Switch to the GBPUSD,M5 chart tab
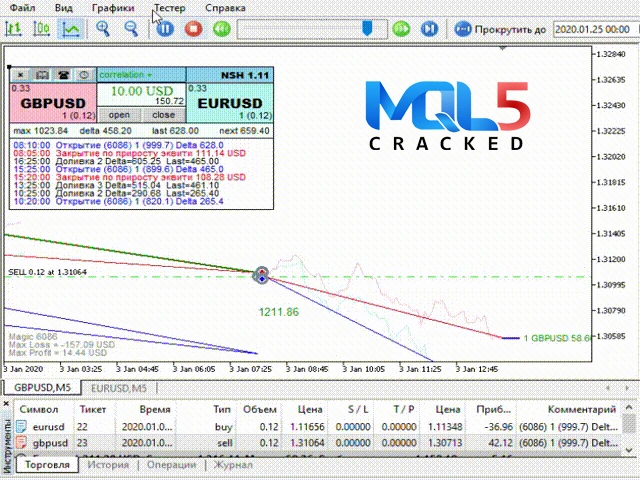Image resolution: width=640 pixels, height=480 pixels. pos(42,387)
